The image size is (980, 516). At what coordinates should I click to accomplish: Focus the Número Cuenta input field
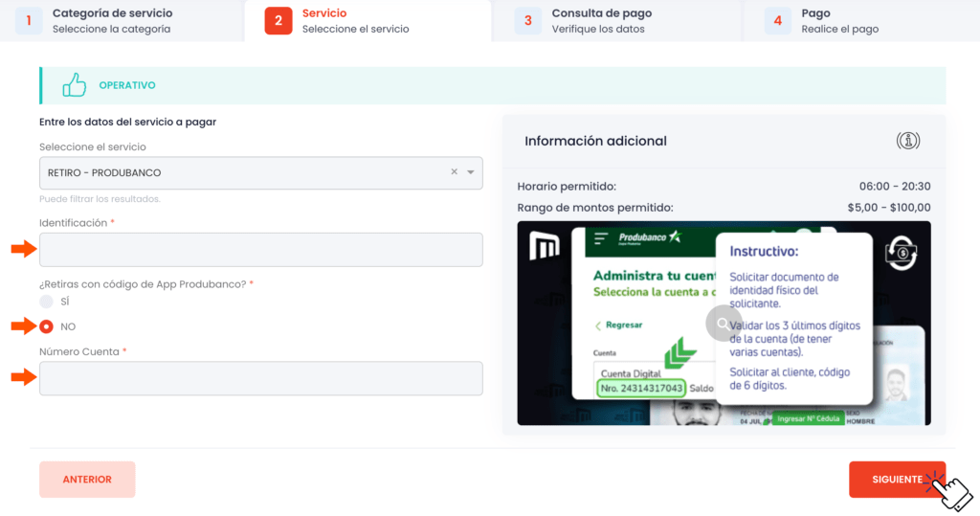coord(260,378)
